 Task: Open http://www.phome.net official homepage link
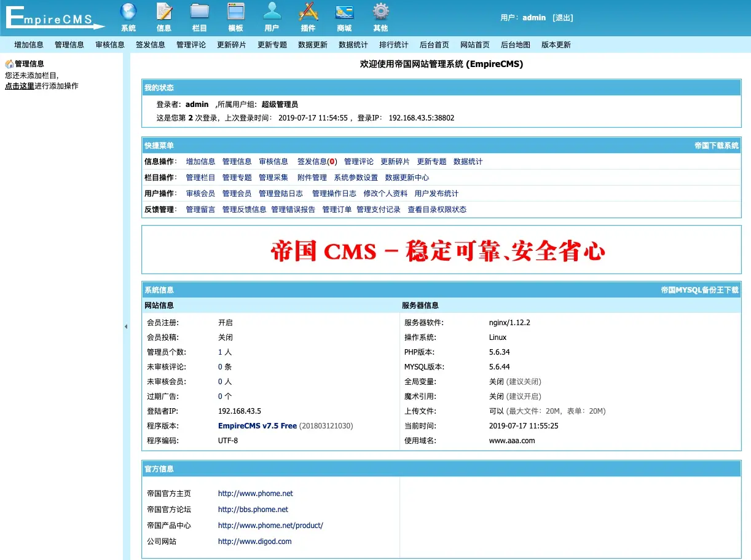(x=256, y=494)
